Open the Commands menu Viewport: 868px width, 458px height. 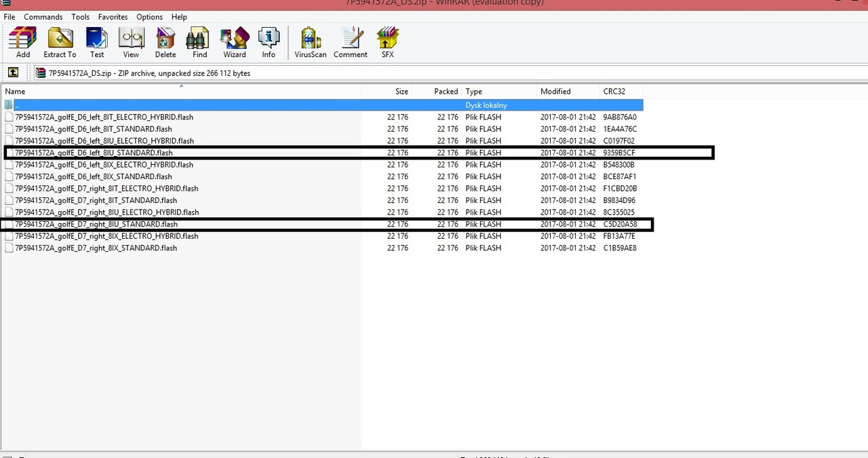pyautogui.click(x=43, y=17)
